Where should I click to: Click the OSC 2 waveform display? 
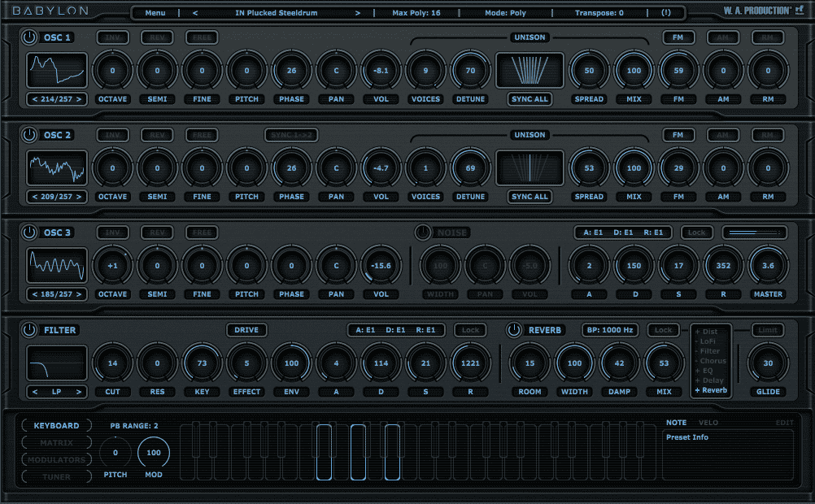57,167
